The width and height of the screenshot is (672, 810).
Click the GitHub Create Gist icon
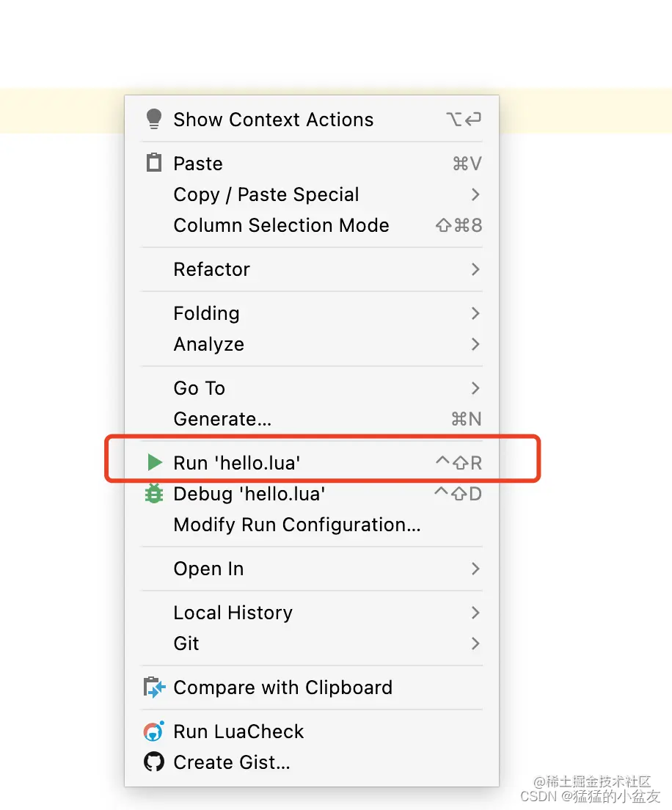pos(153,762)
